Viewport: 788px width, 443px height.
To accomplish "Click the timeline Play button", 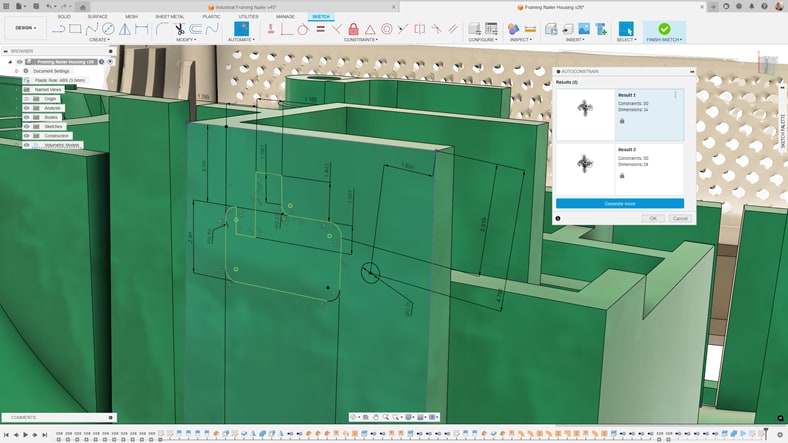I will [25, 434].
